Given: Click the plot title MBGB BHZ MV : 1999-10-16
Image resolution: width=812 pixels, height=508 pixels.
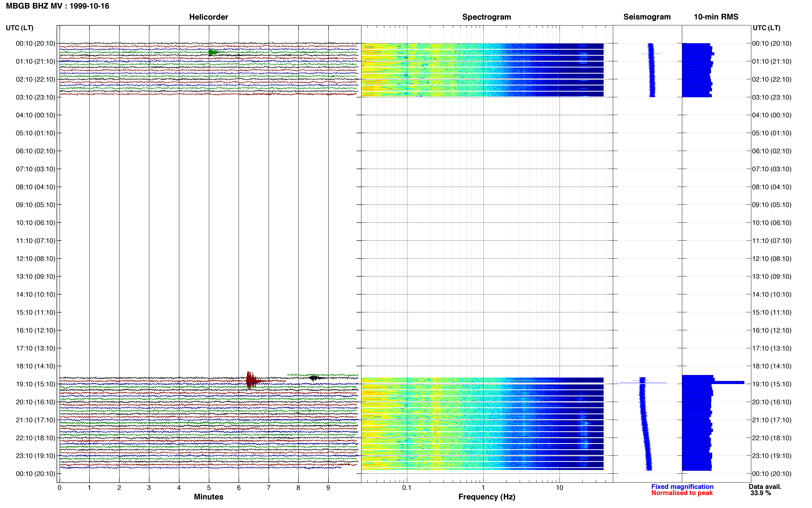Looking at the screenshot, I should [x=57, y=6].
